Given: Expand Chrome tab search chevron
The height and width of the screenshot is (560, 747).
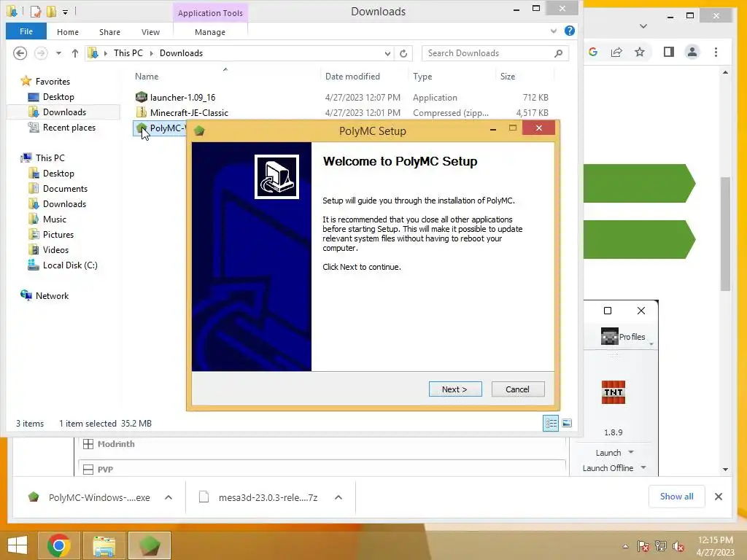Looking at the screenshot, I should (643, 26).
